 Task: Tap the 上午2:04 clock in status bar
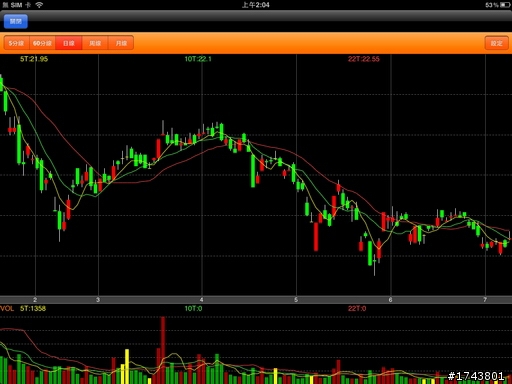256,5
